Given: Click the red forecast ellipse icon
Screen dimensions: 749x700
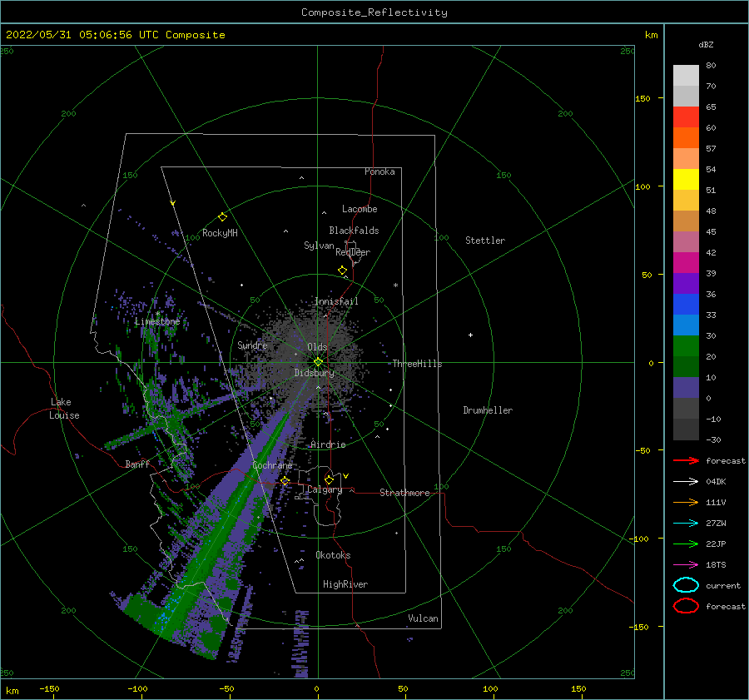Looking at the screenshot, I should (686, 606).
